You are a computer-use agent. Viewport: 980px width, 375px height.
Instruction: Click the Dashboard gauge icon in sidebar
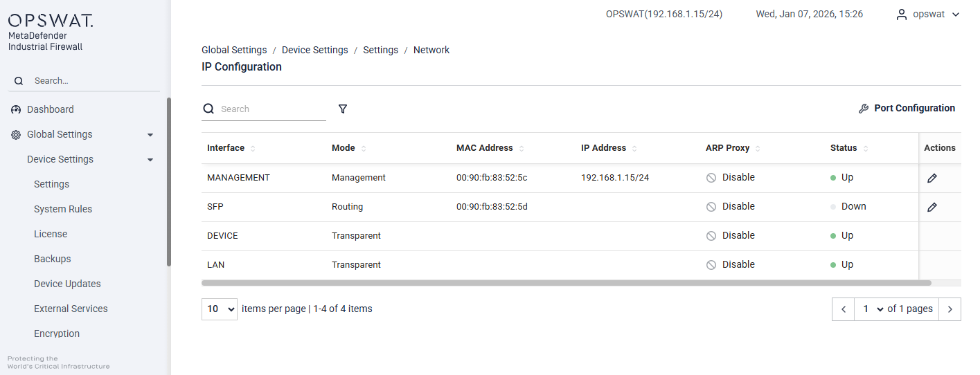[x=16, y=110]
